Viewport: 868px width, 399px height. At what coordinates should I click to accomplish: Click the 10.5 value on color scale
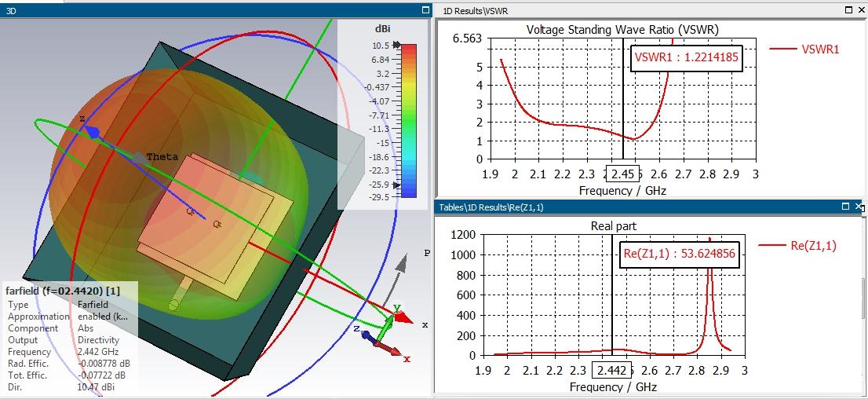click(381, 45)
